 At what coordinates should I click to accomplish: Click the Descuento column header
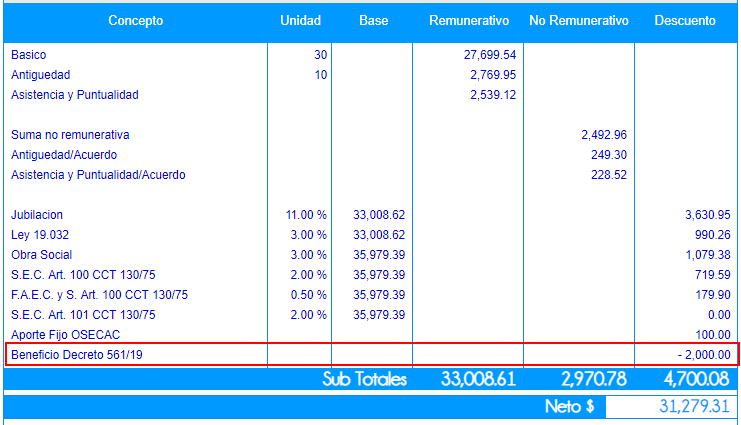point(685,21)
